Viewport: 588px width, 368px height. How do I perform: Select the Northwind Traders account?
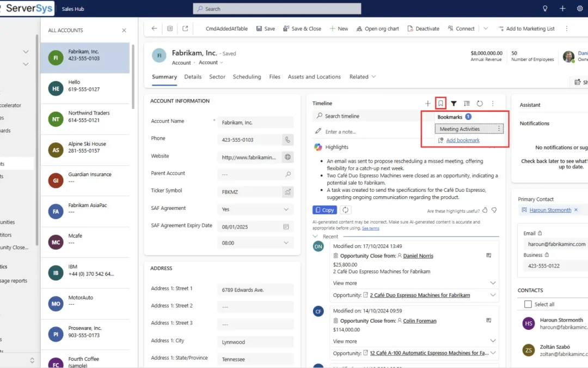[x=85, y=119]
